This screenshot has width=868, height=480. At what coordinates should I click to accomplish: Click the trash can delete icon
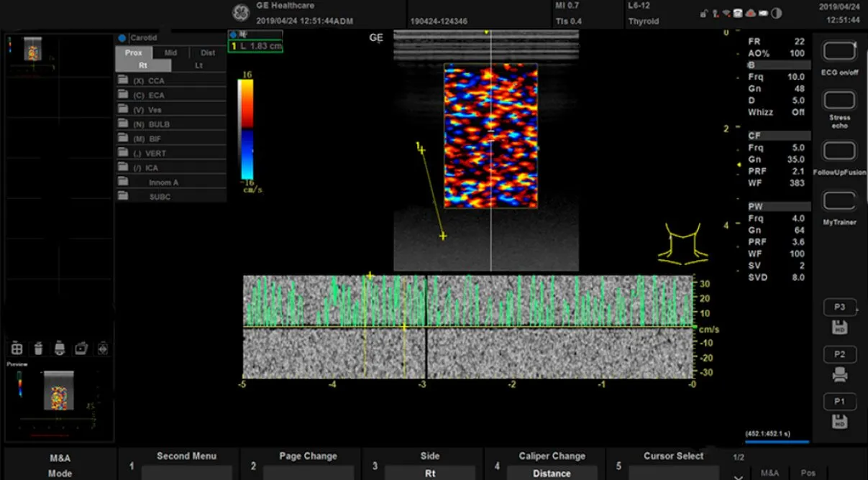(x=38, y=349)
